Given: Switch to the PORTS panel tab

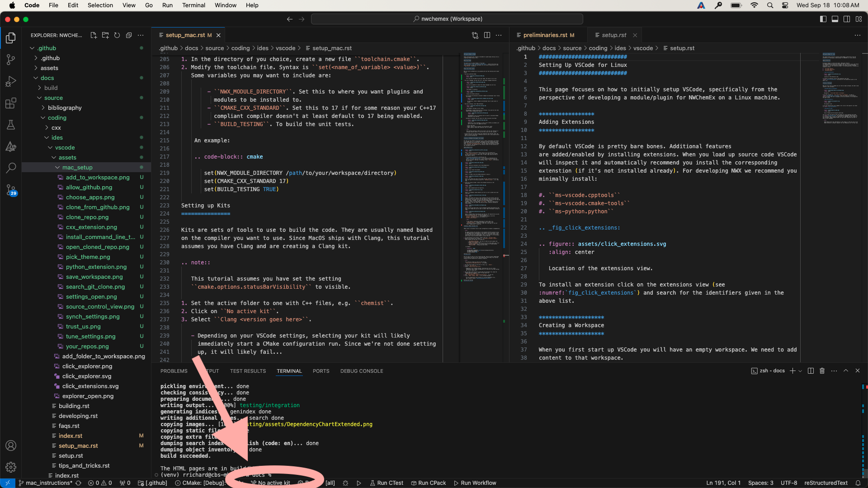Looking at the screenshot, I should click(x=321, y=371).
